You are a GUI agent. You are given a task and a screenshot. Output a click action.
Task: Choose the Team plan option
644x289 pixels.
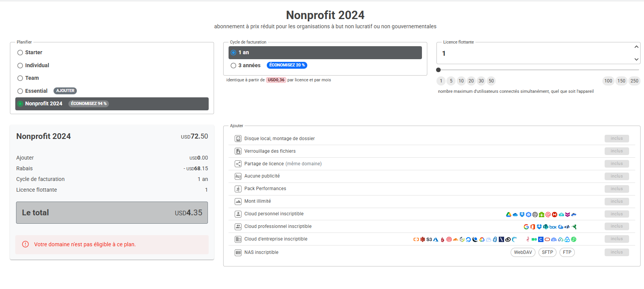[x=20, y=78]
